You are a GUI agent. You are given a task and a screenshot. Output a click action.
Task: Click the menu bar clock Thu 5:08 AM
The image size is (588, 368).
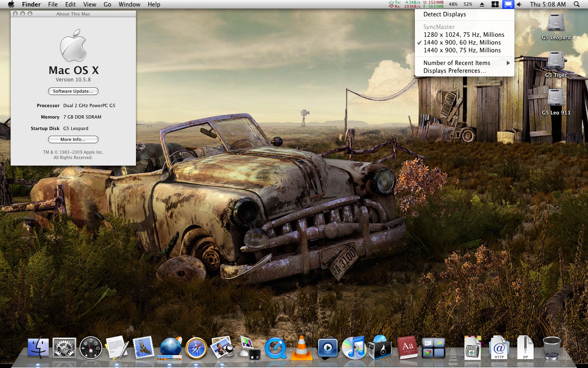[548, 4]
